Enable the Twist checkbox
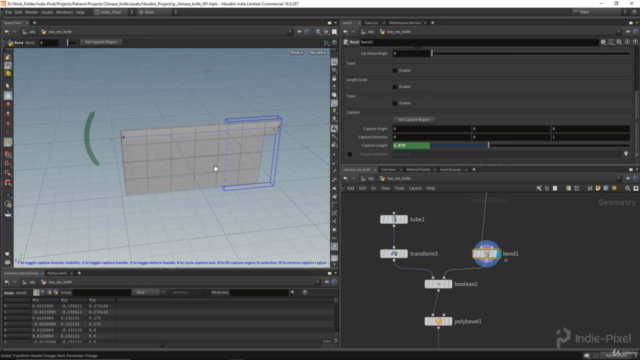This screenshot has height=360, width=640. coord(395,71)
